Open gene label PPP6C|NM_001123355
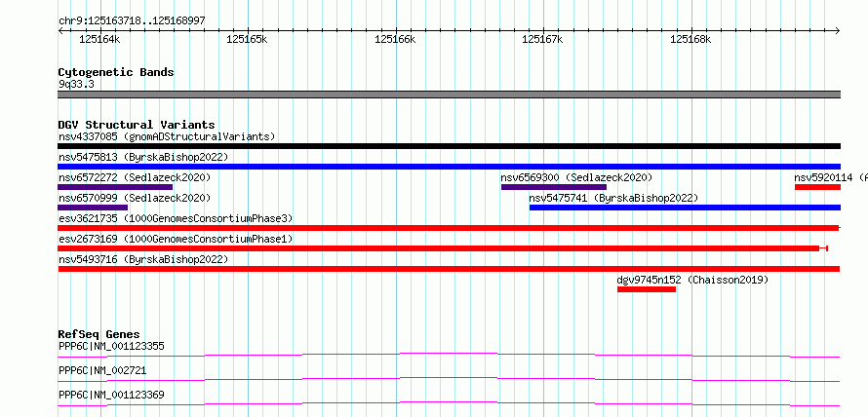The width and height of the screenshot is (868, 417). (111, 347)
